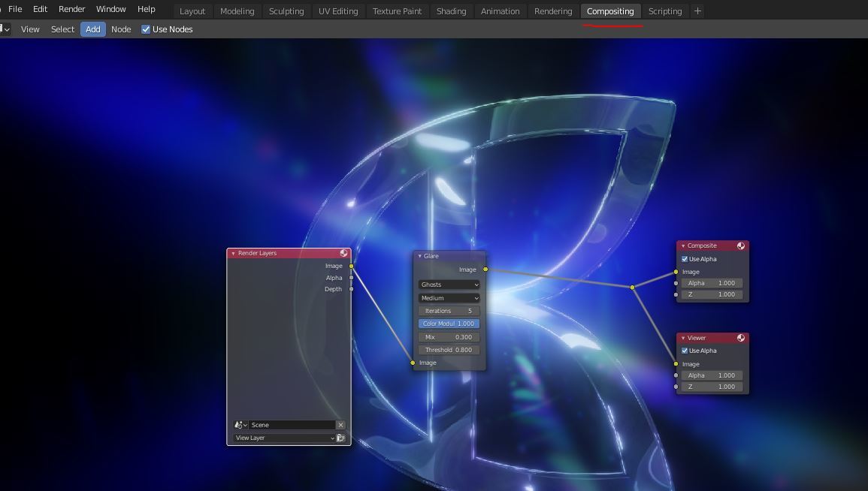Click the Alpha value field on Composite node
Viewport: 868px width, 491px height.
(712, 283)
